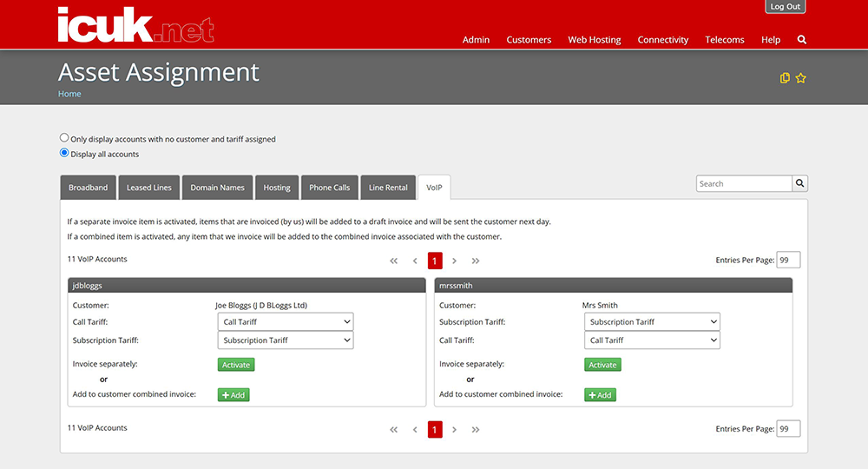Open the Admin menu
868x469 pixels.
476,40
